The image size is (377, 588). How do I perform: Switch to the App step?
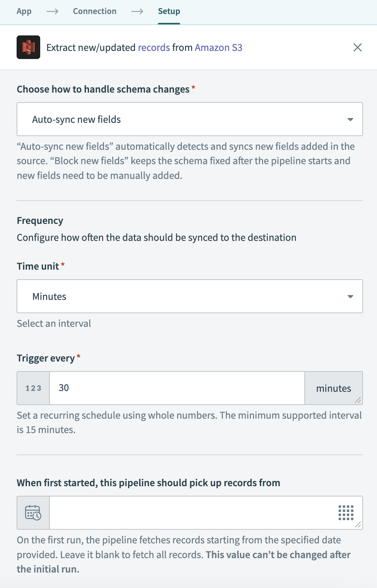click(24, 11)
